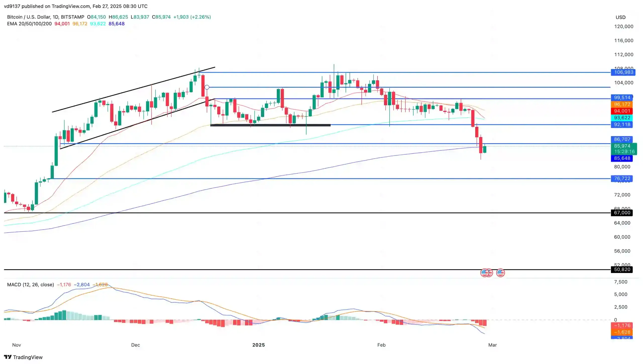Click the open value O84,150
Viewport: 643px width, 364px height.
[96, 17]
